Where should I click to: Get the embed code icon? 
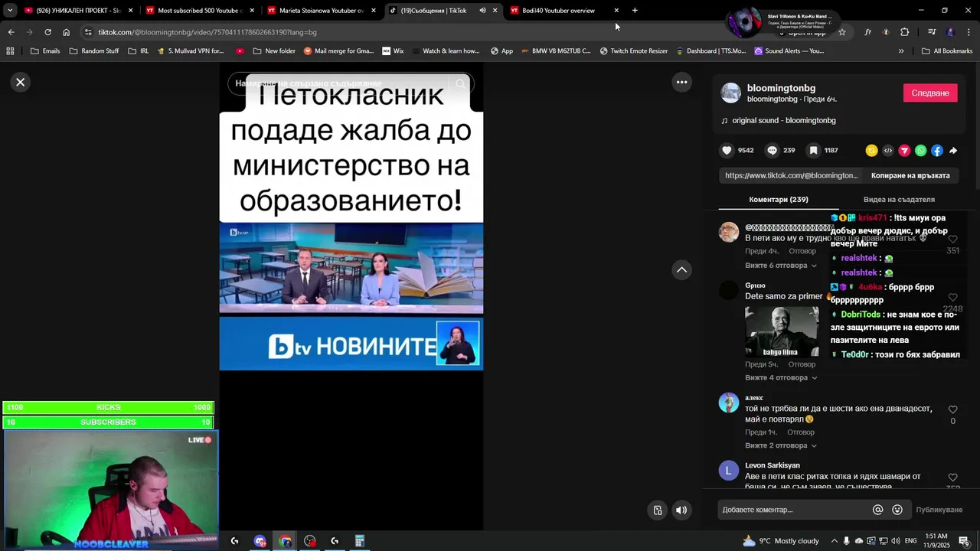coord(888,151)
